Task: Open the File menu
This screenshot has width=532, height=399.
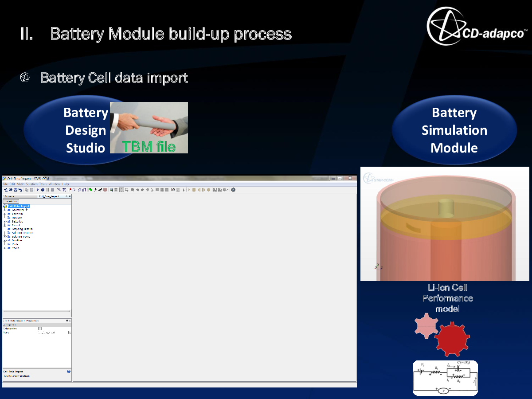Action: tap(5, 184)
